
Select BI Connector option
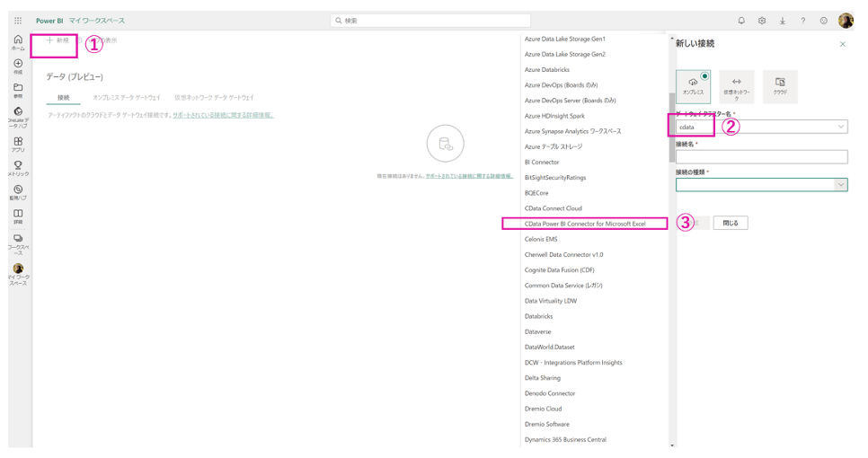(542, 162)
